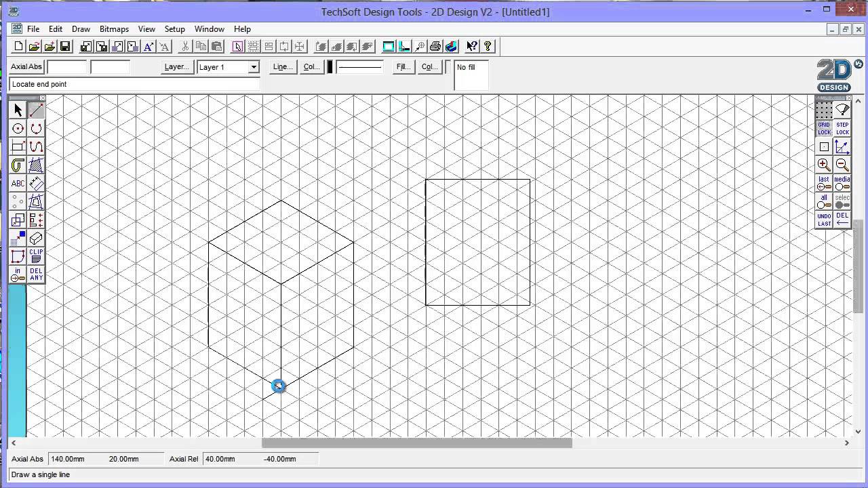Select the hatch fill area tool
This screenshot has width=868, height=488.
(36, 165)
